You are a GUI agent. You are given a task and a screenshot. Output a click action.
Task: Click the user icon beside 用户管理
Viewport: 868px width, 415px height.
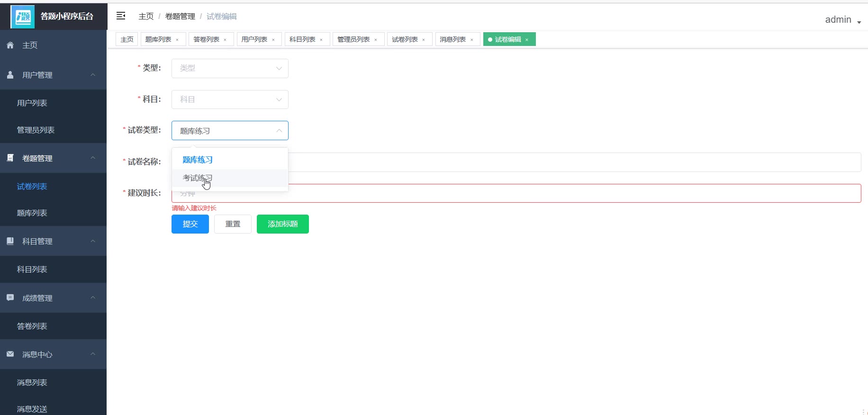pyautogui.click(x=10, y=75)
